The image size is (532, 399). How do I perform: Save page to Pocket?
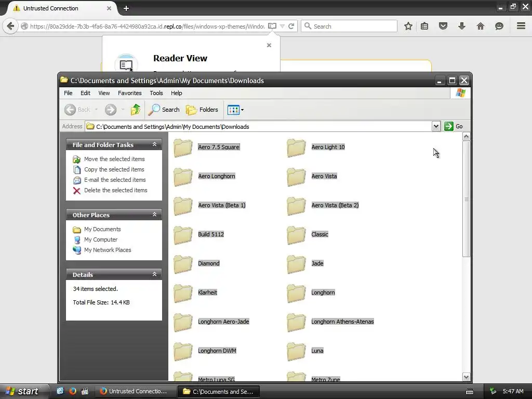pos(443,26)
